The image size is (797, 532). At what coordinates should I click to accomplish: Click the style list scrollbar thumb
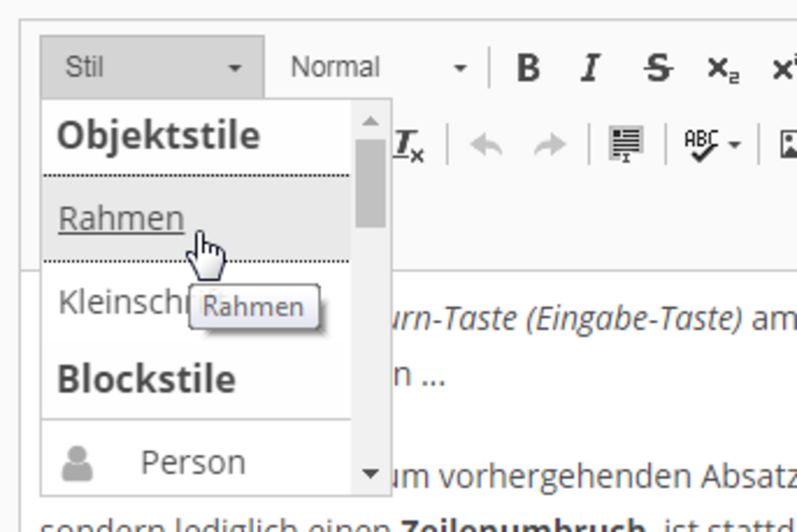click(x=371, y=183)
